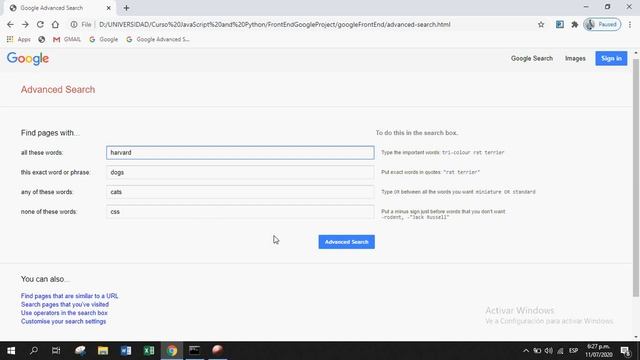Viewport: 640px width, 360px height.
Task: Click the file info icon in the address bar
Action: coord(74,24)
